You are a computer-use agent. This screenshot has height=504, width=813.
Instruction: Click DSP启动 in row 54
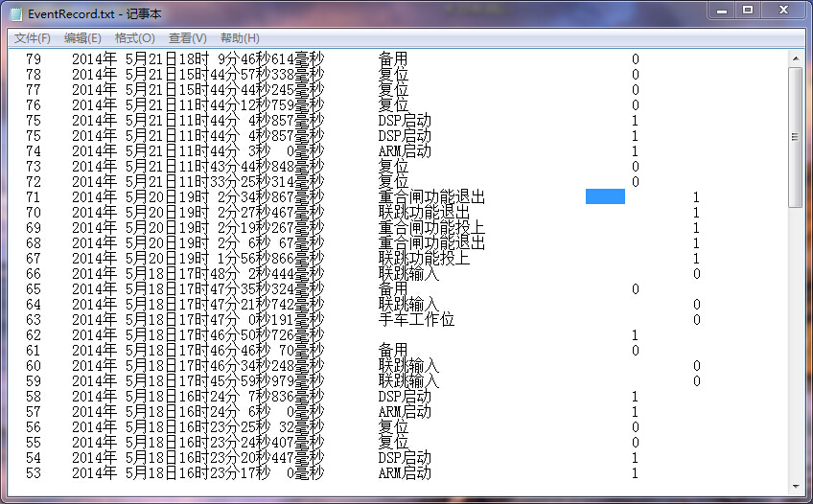(x=405, y=458)
